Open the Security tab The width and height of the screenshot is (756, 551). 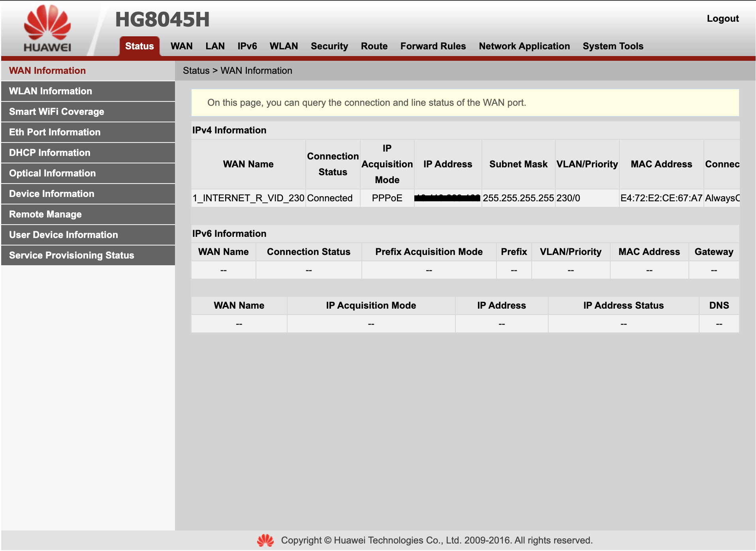(329, 46)
